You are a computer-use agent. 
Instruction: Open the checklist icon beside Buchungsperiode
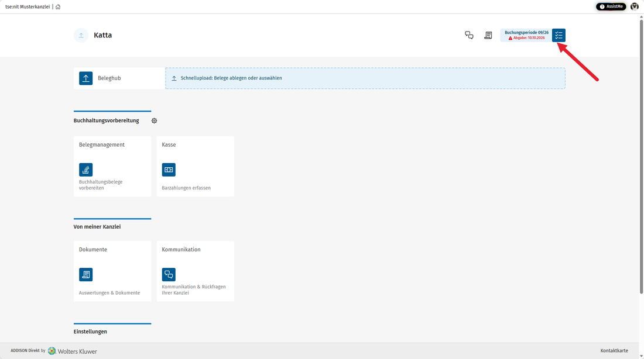[559, 35]
